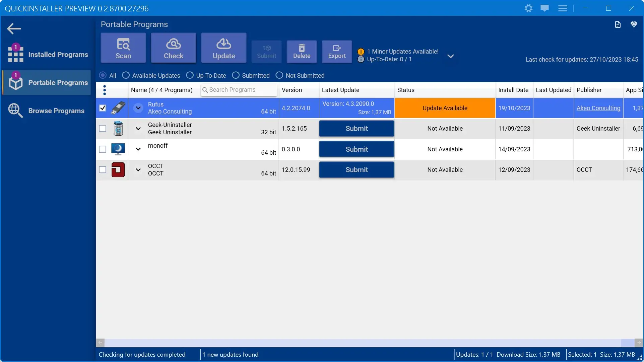Click the heart donate icon
Image resolution: width=644 pixels, height=362 pixels.
coord(634,24)
